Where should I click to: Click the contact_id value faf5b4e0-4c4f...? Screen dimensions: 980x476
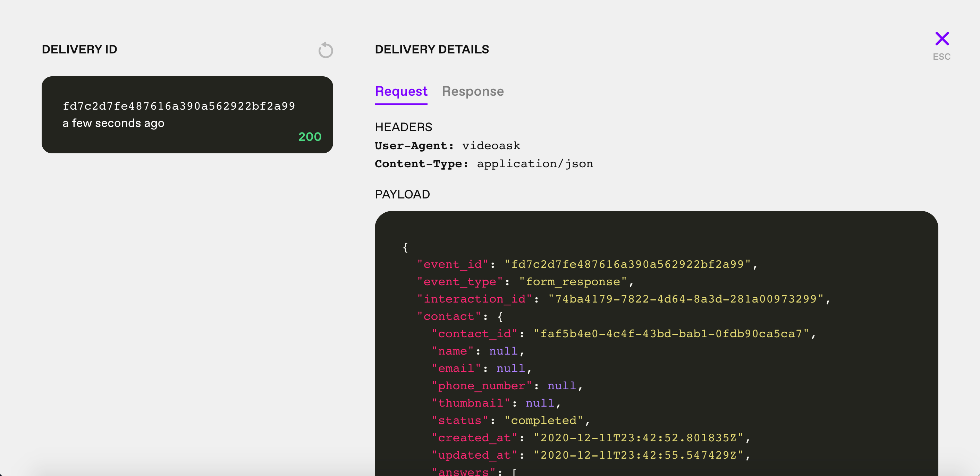click(x=671, y=334)
